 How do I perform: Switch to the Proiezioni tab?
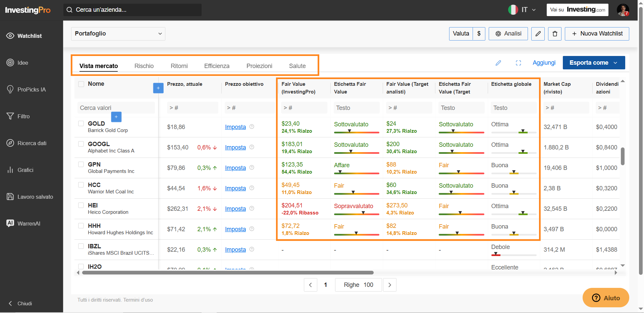259,66
